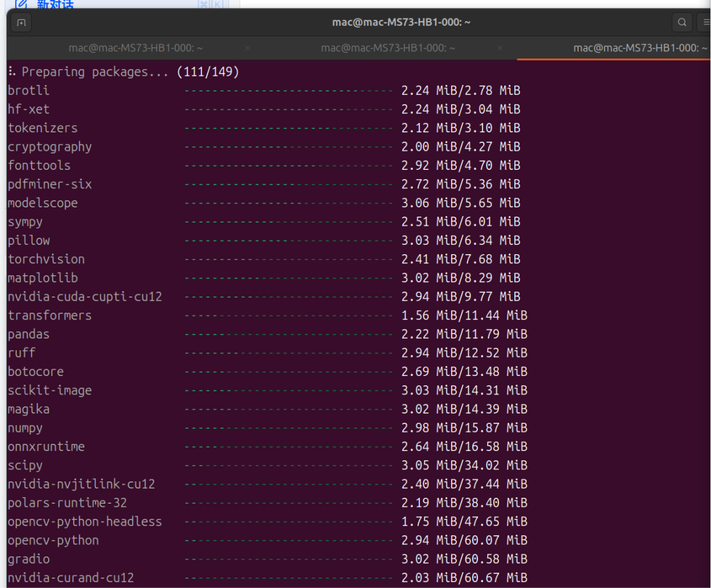Switch to the leftmost terminal tab
711x588 pixels.
[135, 48]
